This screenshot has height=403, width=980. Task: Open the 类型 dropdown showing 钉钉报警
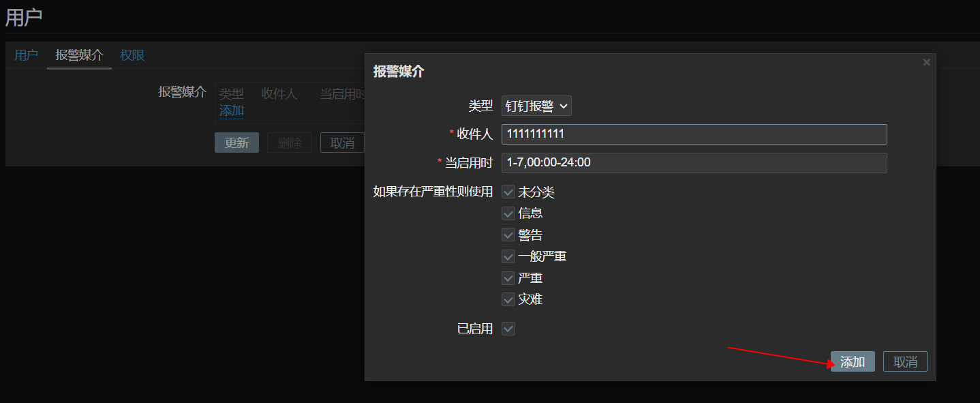[x=536, y=106]
